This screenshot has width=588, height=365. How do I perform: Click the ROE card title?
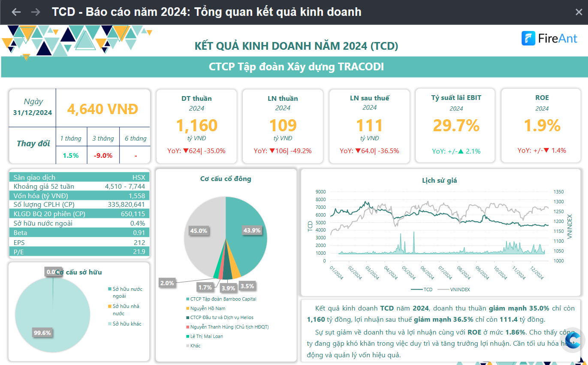click(x=542, y=97)
